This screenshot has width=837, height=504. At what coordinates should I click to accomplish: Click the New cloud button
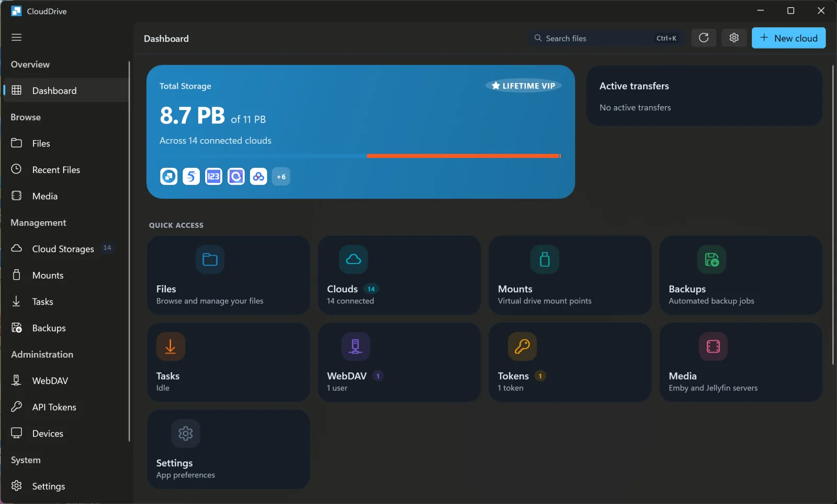point(789,38)
